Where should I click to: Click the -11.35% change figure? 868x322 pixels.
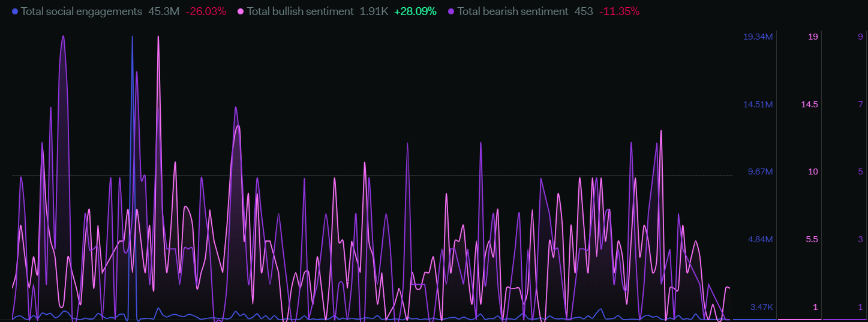coord(619,11)
